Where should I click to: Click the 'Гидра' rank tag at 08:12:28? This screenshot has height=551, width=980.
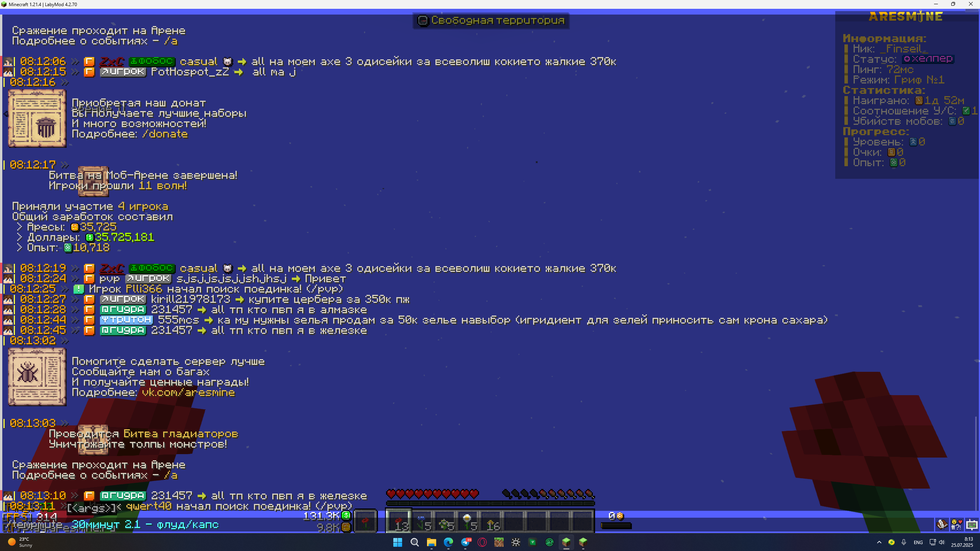(x=123, y=309)
